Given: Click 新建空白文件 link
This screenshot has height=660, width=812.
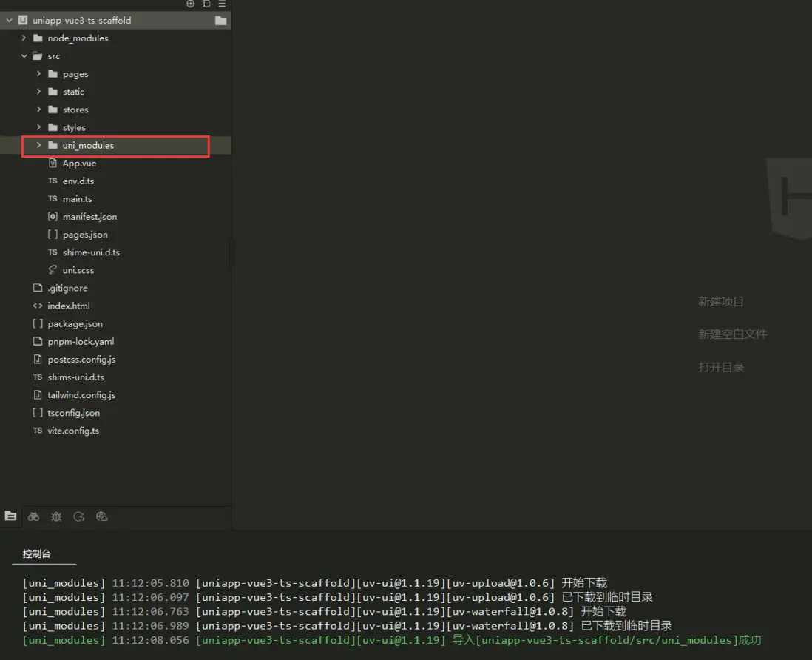Looking at the screenshot, I should tap(732, 334).
